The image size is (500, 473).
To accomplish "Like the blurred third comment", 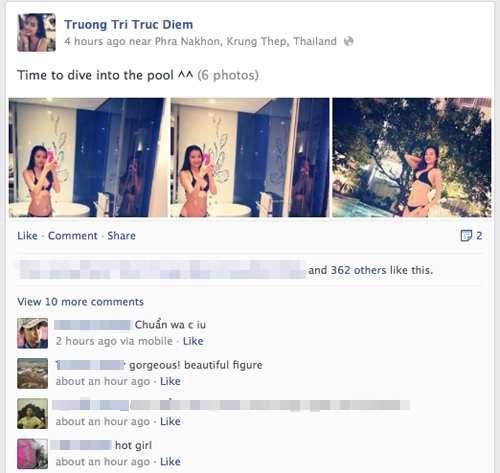I will point(170,421).
